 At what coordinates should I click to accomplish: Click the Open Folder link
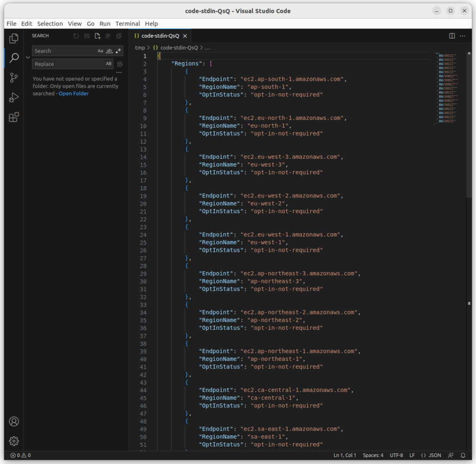click(73, 93)
